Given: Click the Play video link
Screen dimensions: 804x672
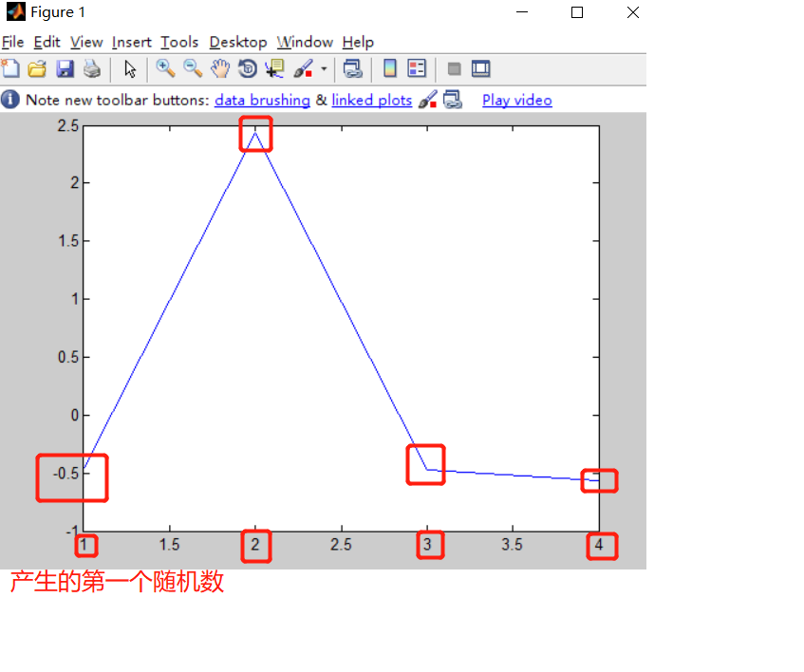Looking at the screenshot, I should (x=516, y=100).
